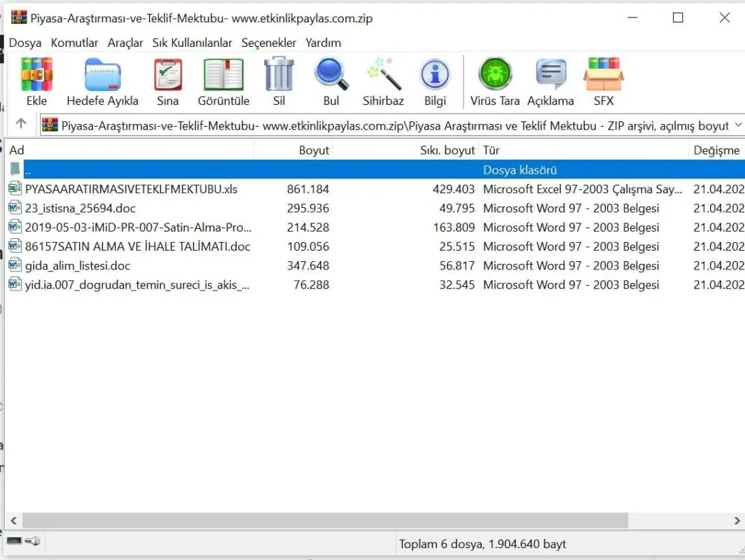Open the Komutlar menu

click(x=75, y=43)
